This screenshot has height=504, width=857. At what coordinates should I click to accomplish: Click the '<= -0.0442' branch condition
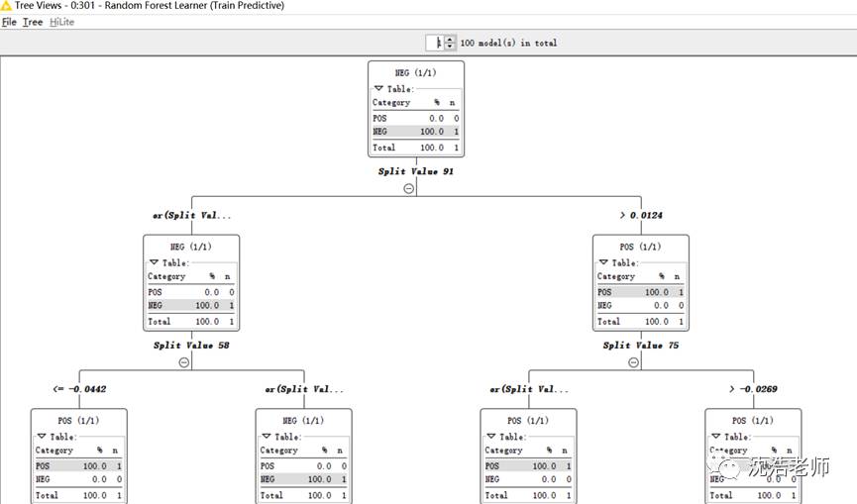(79, 389)
